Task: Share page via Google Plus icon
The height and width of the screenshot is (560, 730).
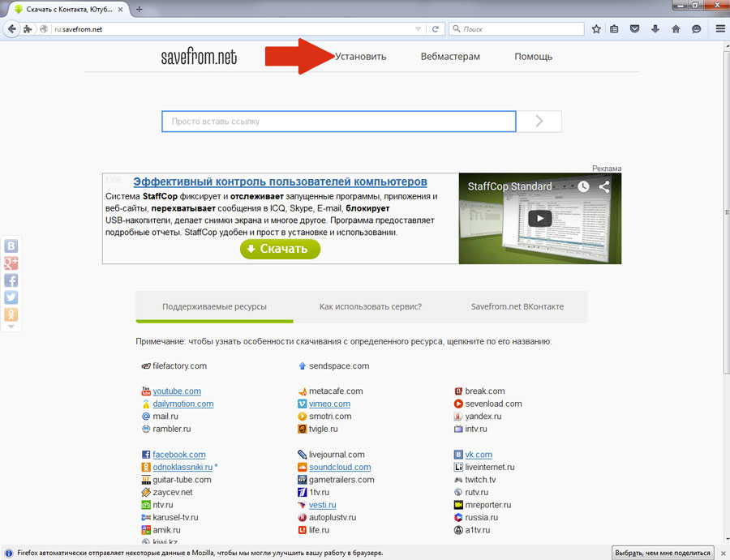Action: pyautogui.click(x=11, y=263)
